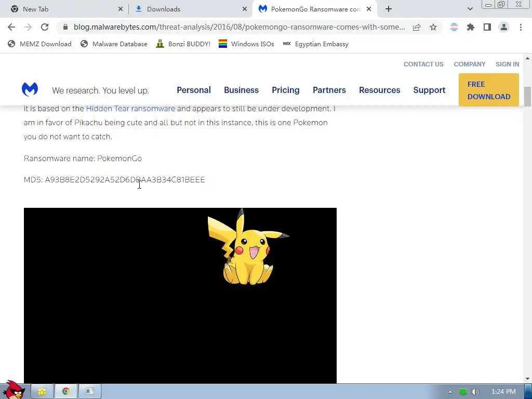Click the Angry Birds start button
Viewport: 532px width, 399px height.
pyautogui.click(x=14, y=390)
